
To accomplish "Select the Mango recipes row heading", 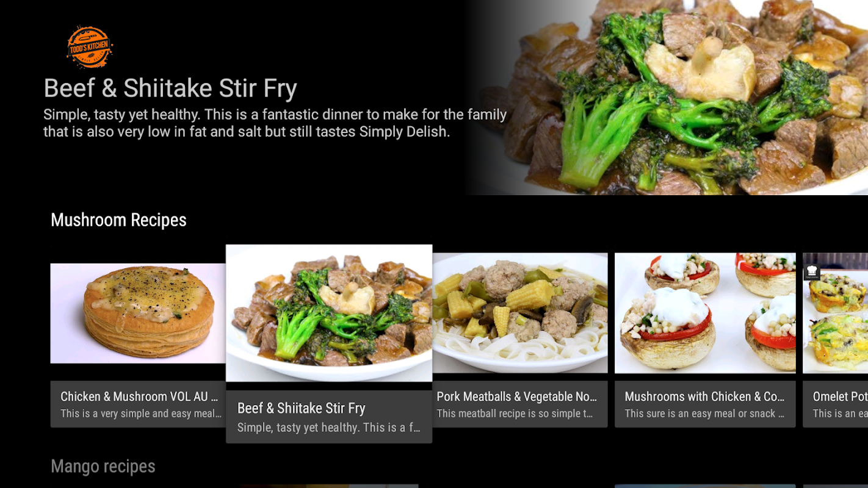I will click(x=103, y=467).
